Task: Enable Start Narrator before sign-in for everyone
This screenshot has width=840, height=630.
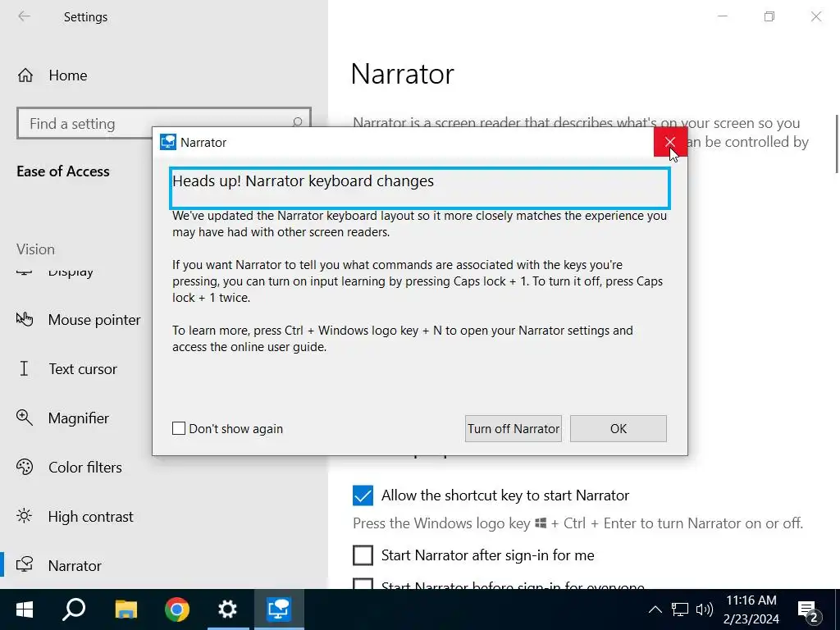Action: coord(363,584)
